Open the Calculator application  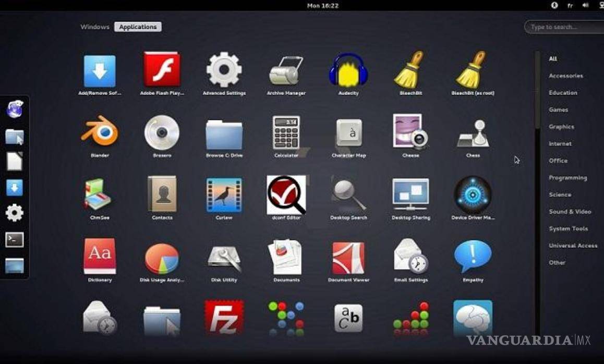tap(286, 132)
